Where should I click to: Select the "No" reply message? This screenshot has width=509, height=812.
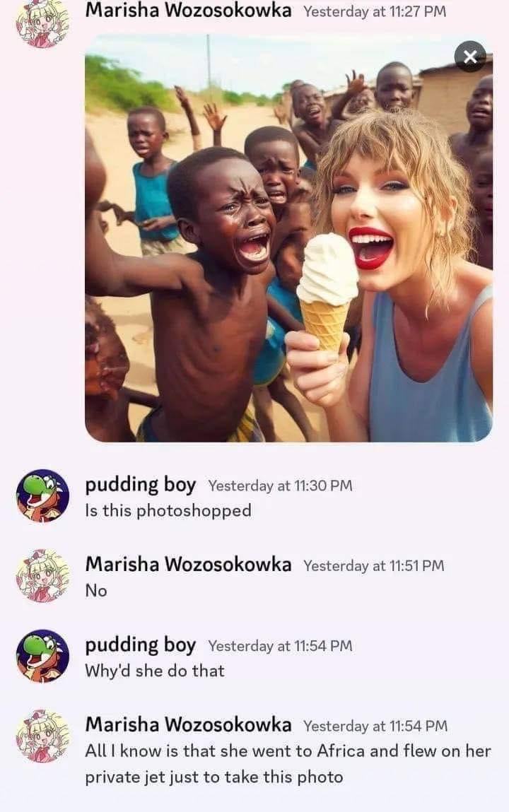click(96, 591)
